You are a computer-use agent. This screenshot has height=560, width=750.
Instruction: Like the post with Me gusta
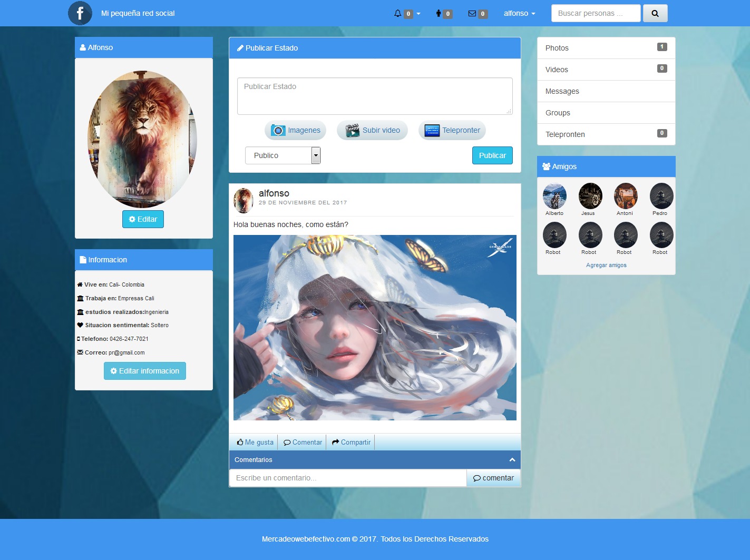[255, 443]
